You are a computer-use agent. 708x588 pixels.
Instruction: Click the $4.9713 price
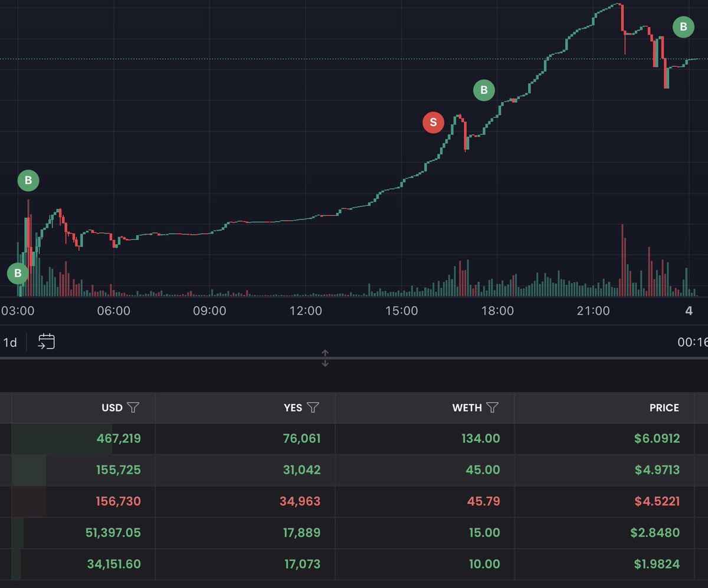(x=657, y=470)
